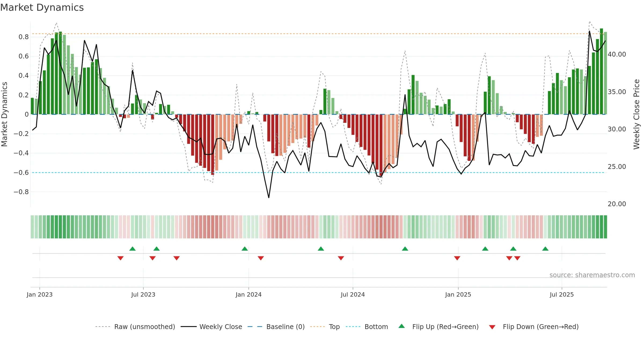The height and width of the screenshot is (362, 644).
Task: Click the flip-up marker just before Jan 2024
Action: (x=245, y=249)
